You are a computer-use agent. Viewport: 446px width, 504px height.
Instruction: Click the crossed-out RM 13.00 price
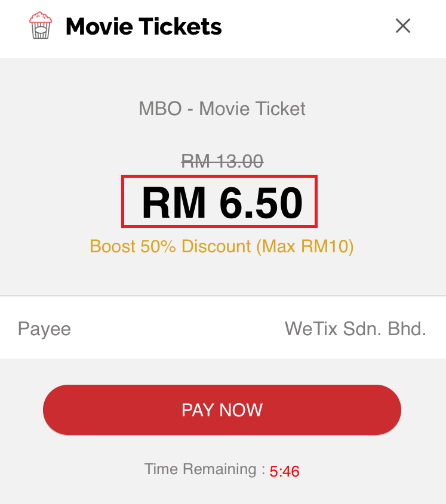point(222,160)
